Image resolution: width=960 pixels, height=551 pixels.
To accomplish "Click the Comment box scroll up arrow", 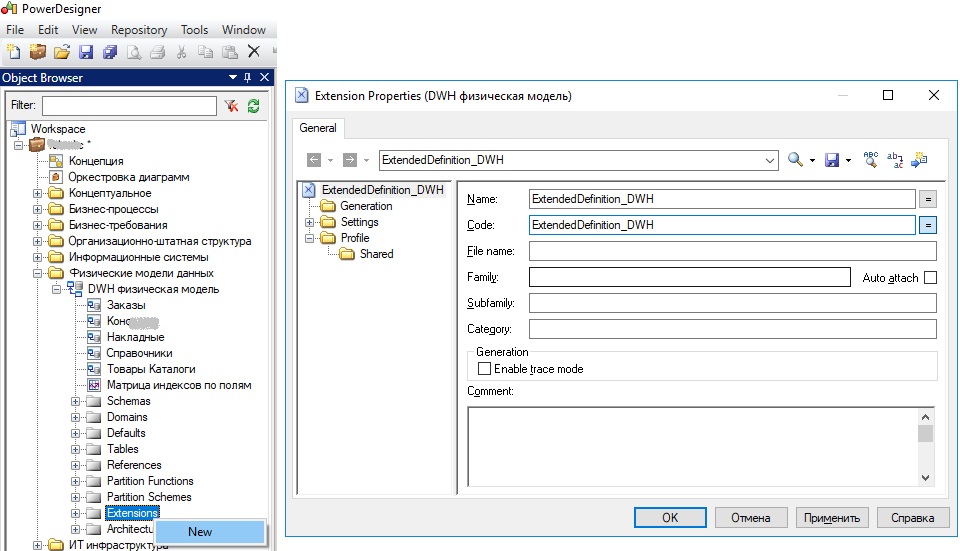I will [925, 418].
